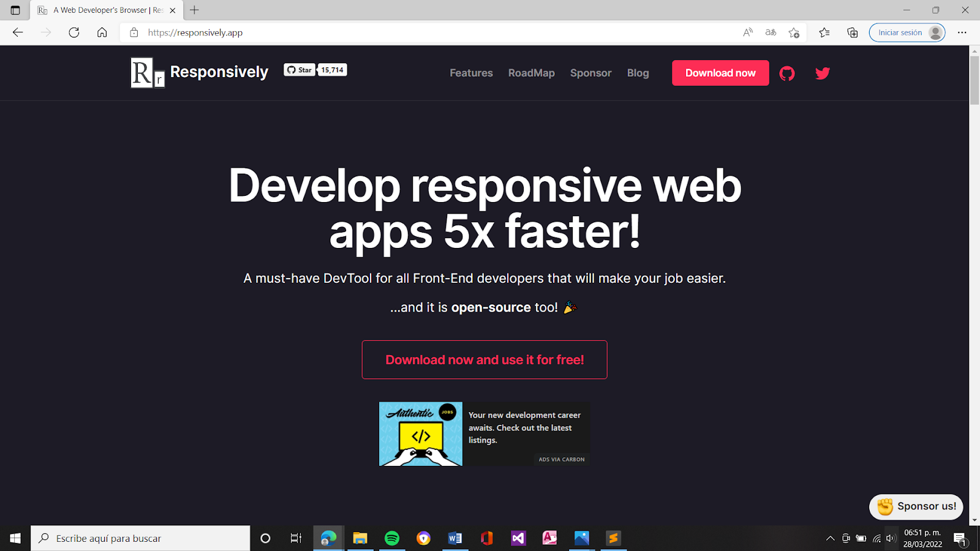Open the Favorites list icon
The width and height of the screenshot is (980, 551).
tap(824, 32)
